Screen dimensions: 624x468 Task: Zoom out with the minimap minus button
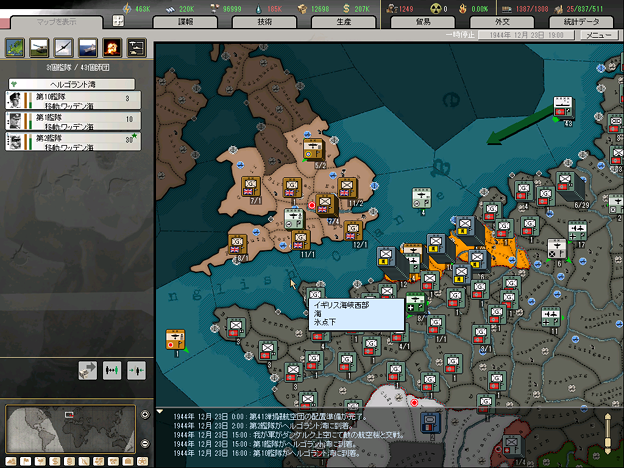[145, 443]
